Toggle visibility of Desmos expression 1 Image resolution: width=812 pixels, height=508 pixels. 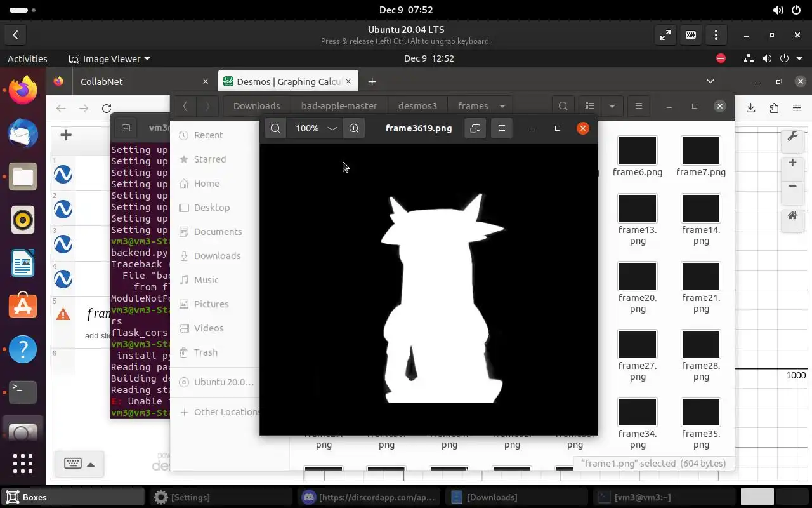coord(63,175)
